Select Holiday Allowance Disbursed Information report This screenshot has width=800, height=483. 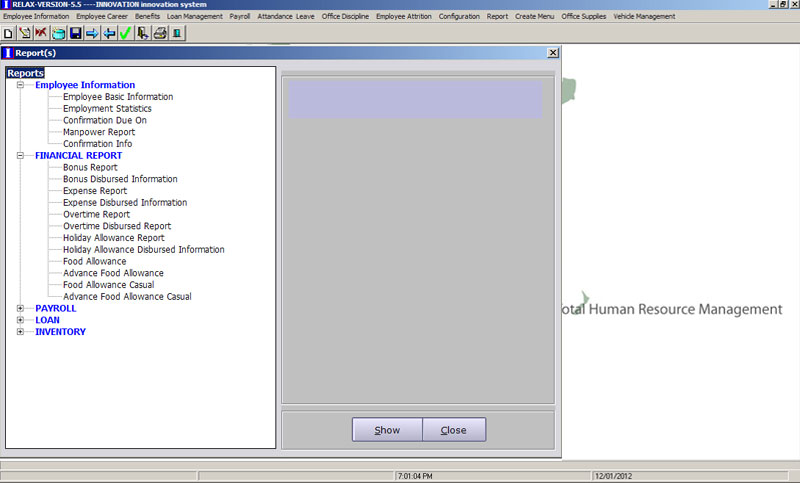pyautogui.click(x=144, y=249)
